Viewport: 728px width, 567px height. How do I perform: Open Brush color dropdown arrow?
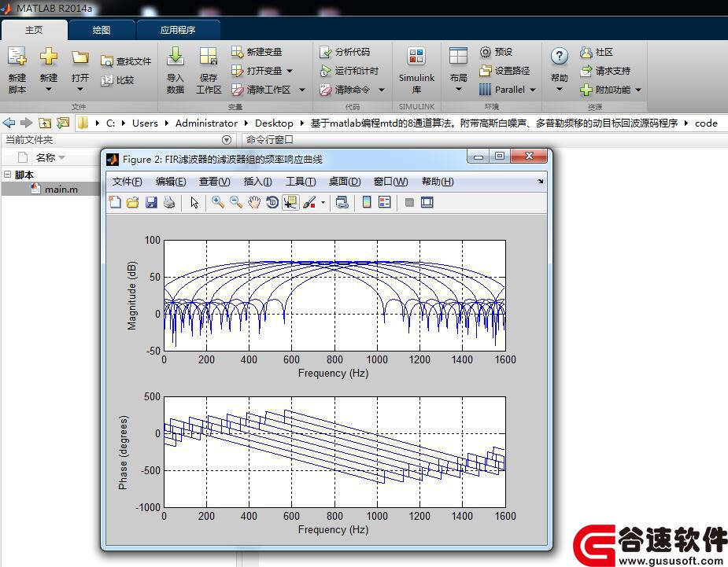323,202
